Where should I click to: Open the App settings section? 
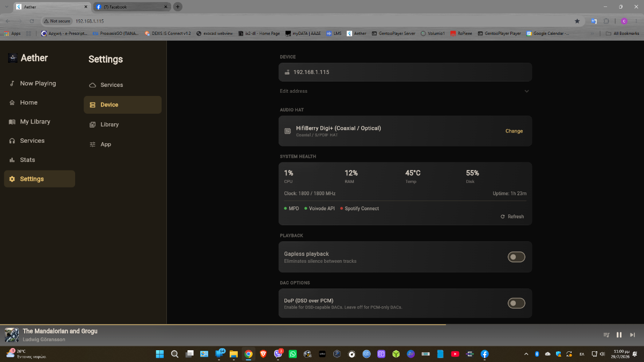click(122, 144)
